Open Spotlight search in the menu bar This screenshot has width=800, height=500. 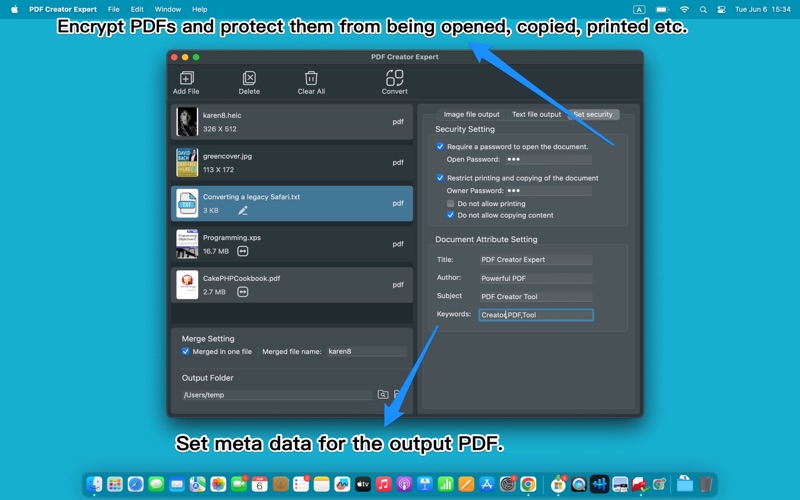[703, 9]
